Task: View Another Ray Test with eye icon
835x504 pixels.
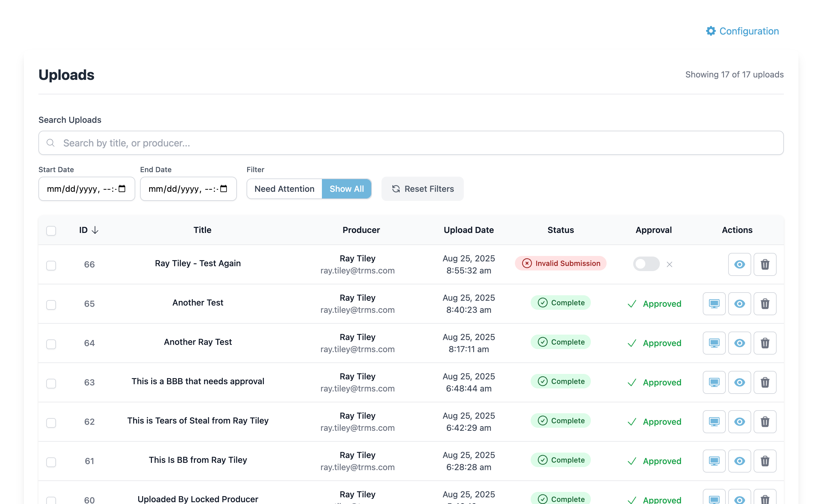Action: (739, 343)
